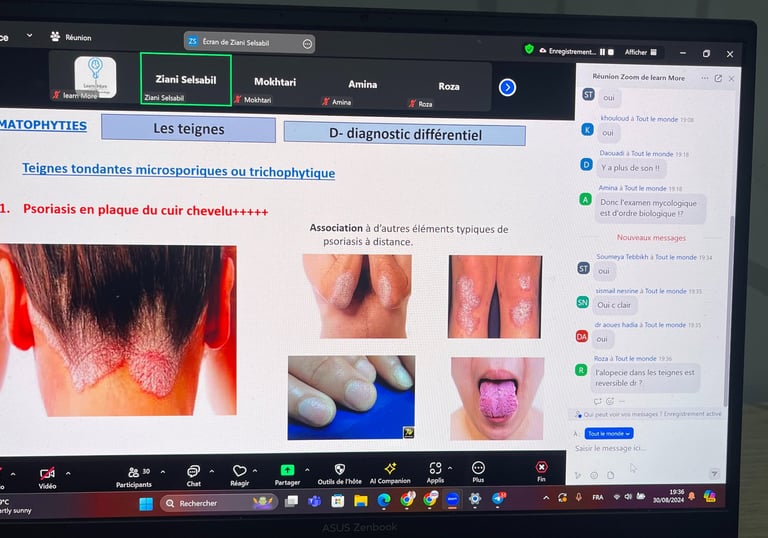Click the red Fin end button
768x538 pixels.
[x=541, y=472]
